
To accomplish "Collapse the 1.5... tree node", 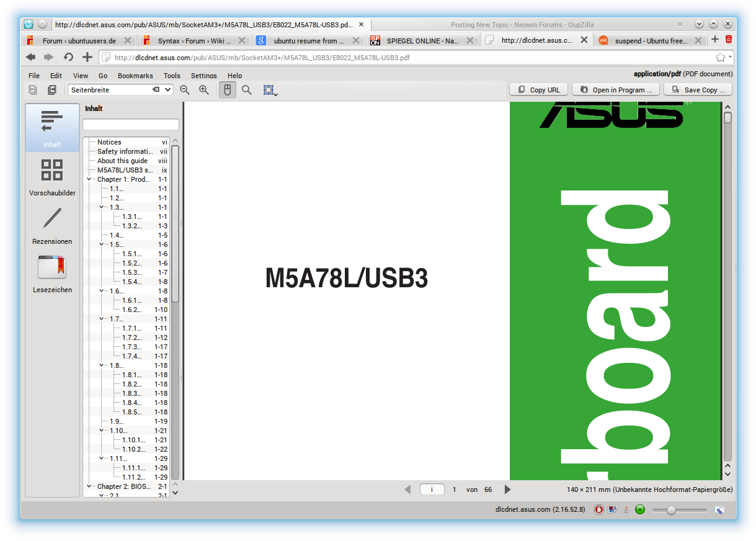I will pos(102,244).
